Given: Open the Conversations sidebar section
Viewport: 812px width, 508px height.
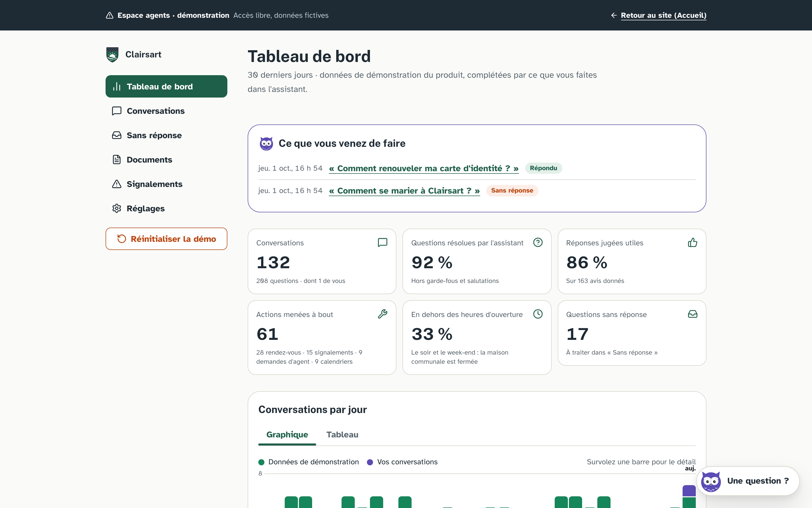Looking at the screenshot, I should [166, 111].
